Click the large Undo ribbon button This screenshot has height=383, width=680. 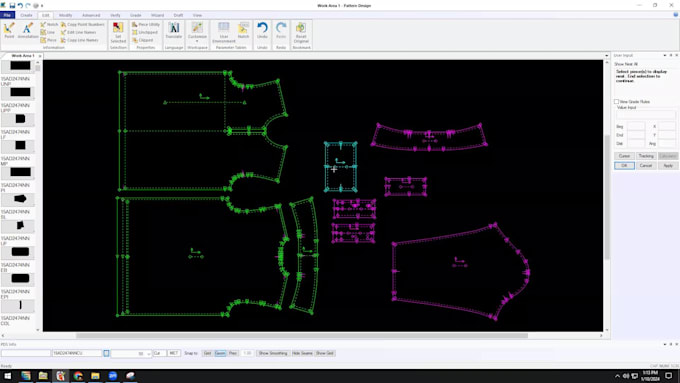click(x=262, y=30)
